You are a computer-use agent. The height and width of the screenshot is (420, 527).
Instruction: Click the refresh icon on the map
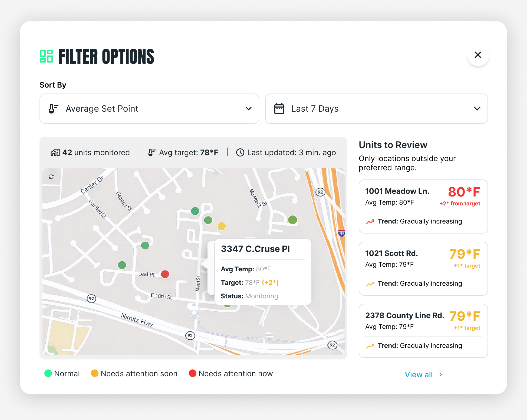[51, 176]
